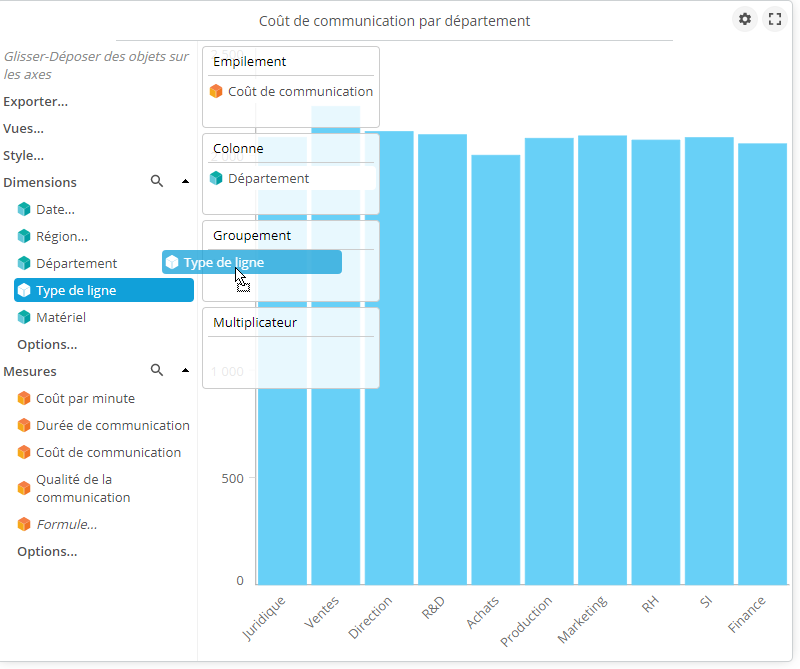Open the Vues... menu

click(x=24, y=128)
